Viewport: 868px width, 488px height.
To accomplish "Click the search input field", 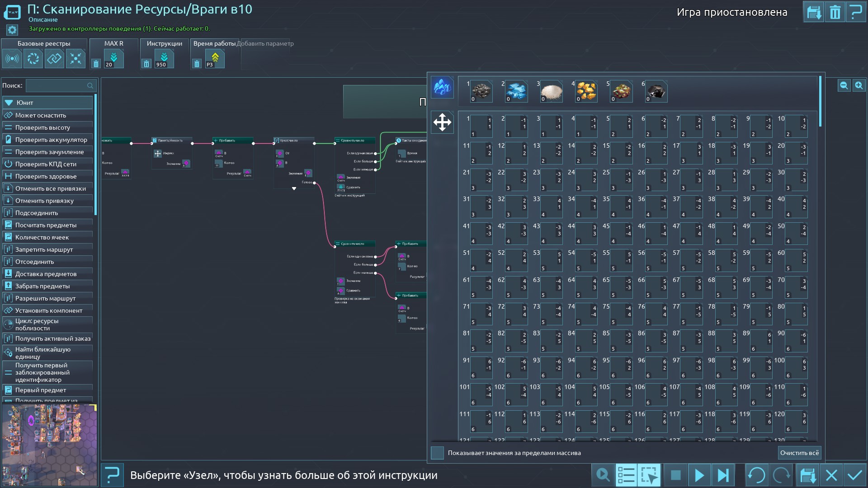I will [57, 85].
